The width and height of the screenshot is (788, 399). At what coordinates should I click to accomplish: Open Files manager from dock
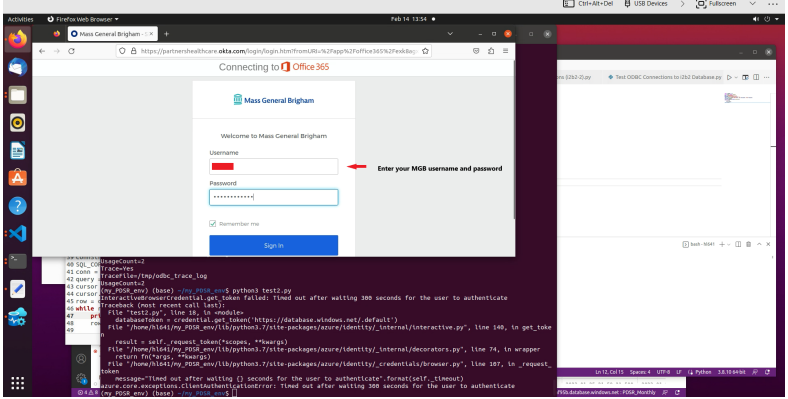pos(18,94)
